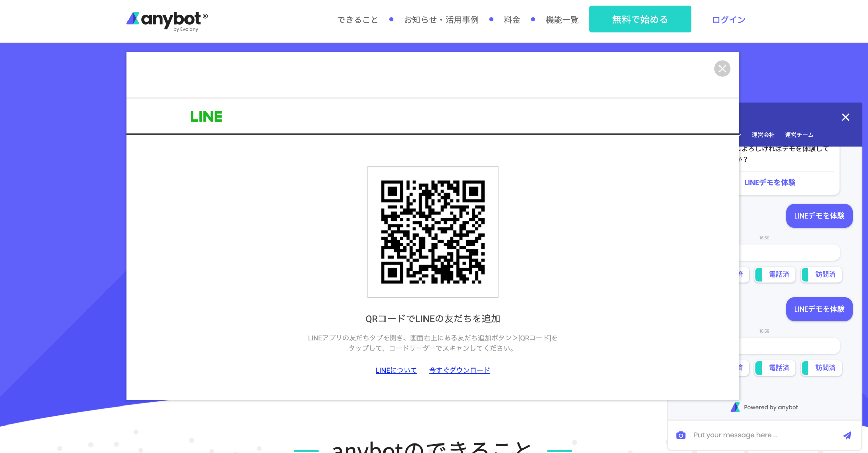This screenshot has height=453, width=868.
Task: Click the camera icon in chat input
Action: [x=681, y=435]
